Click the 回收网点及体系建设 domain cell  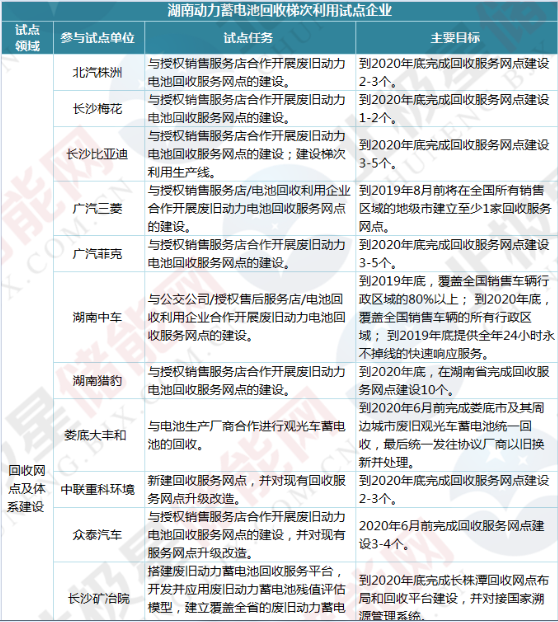pos(27,489)
